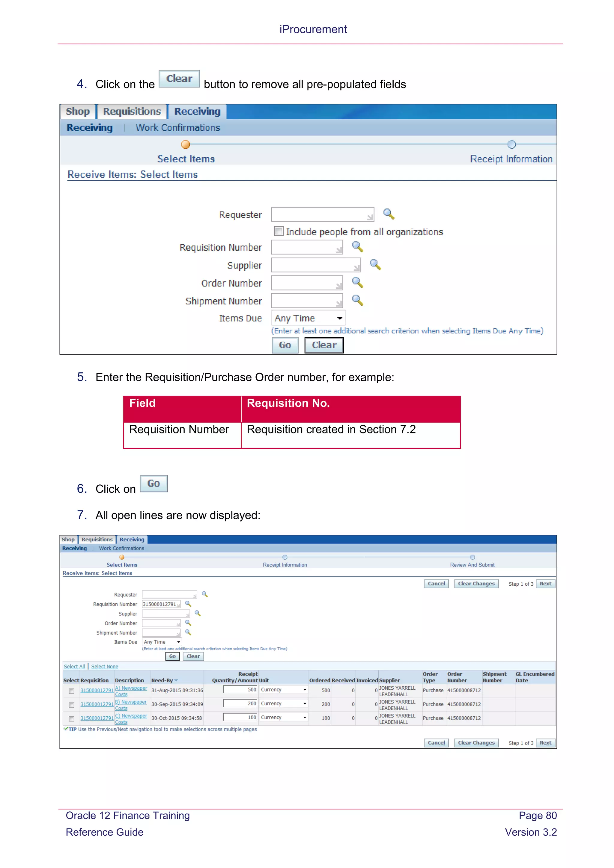Image resolution: width=614 pixels, height=868 pixels.
Task: Tick Include people from all organizations checkbox
Action: tap(279, 231)
